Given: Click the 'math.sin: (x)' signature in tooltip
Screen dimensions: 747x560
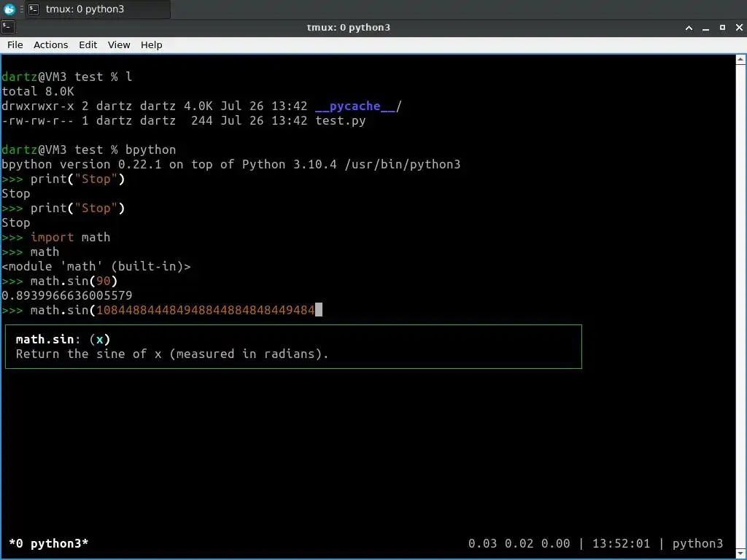Looking at the screenshot, I should (63, 340).
